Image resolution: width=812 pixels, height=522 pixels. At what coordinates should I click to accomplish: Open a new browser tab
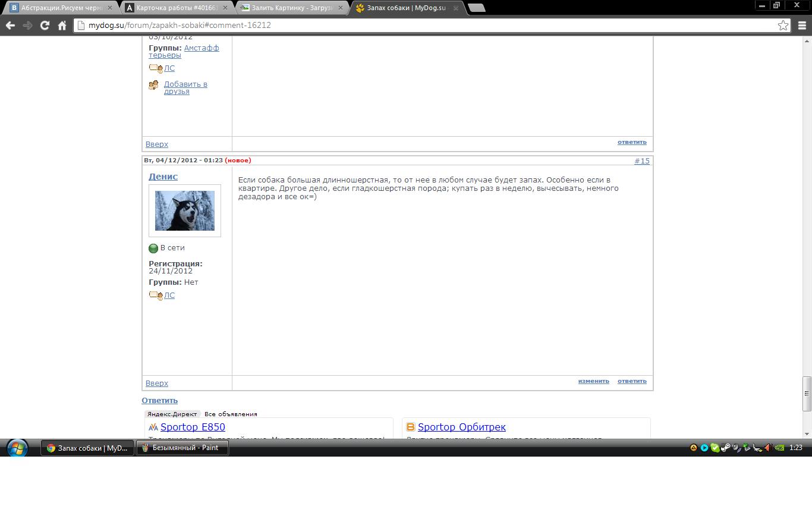(477, 8)
